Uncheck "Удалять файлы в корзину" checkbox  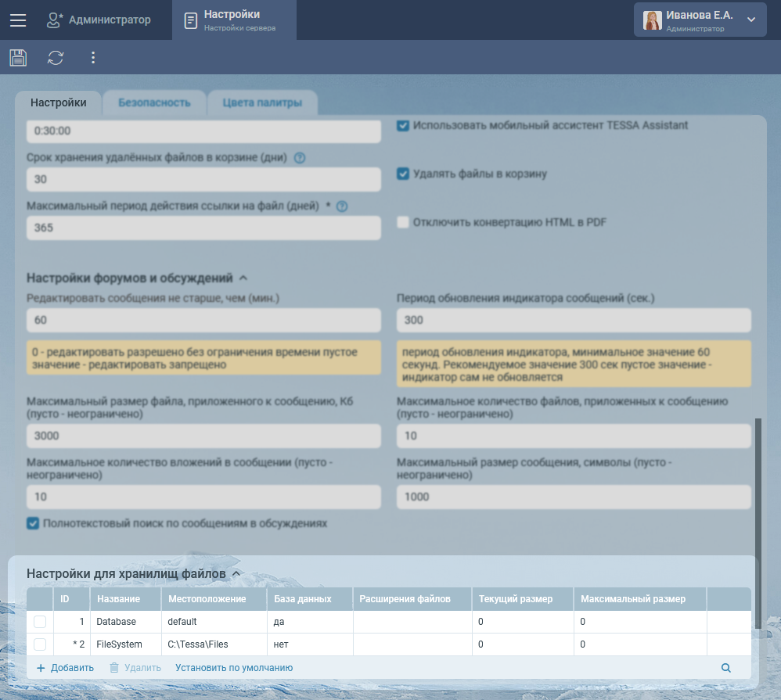pyautogui.click(x=403, y=174)
